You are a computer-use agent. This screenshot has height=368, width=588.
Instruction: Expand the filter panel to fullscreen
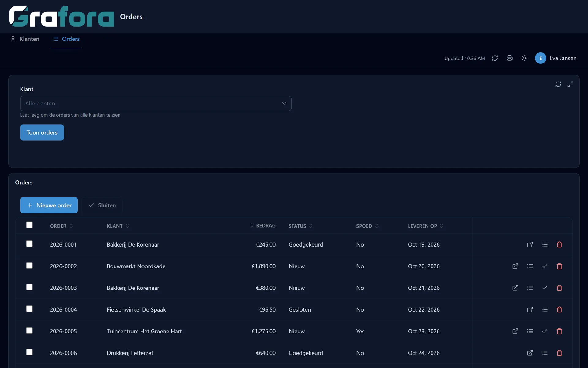point(570,84)
